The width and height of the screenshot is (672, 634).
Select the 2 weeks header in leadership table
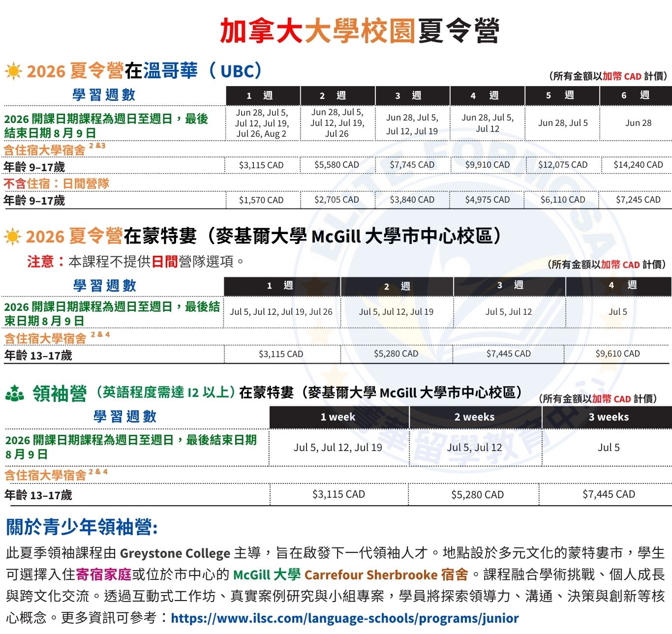pos(474,417)
